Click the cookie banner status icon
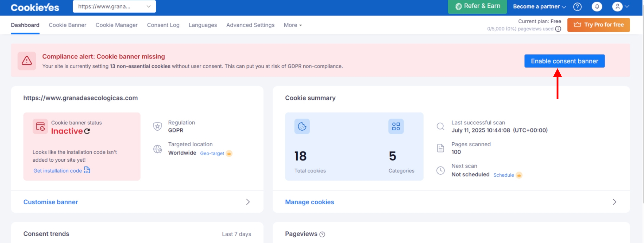Image resolution: width=644 pixels, height=243 pixels. coord(40,126)
